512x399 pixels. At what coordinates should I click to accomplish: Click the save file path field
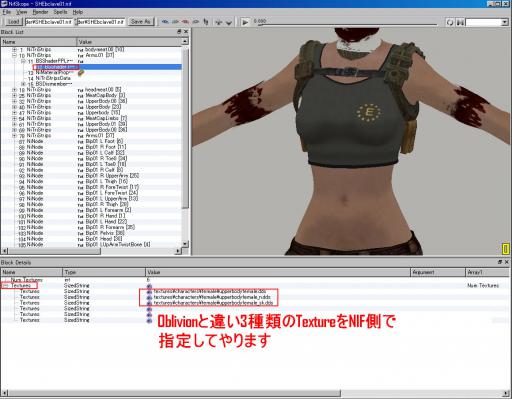click(101, 22)
